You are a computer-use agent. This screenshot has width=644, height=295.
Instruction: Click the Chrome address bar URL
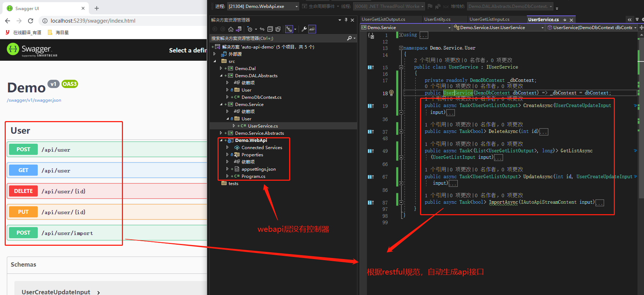93,21
